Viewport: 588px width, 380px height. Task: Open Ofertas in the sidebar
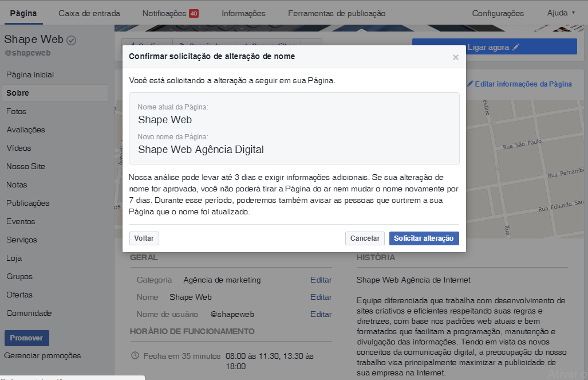pyautogui.click(x=19, y=295)
